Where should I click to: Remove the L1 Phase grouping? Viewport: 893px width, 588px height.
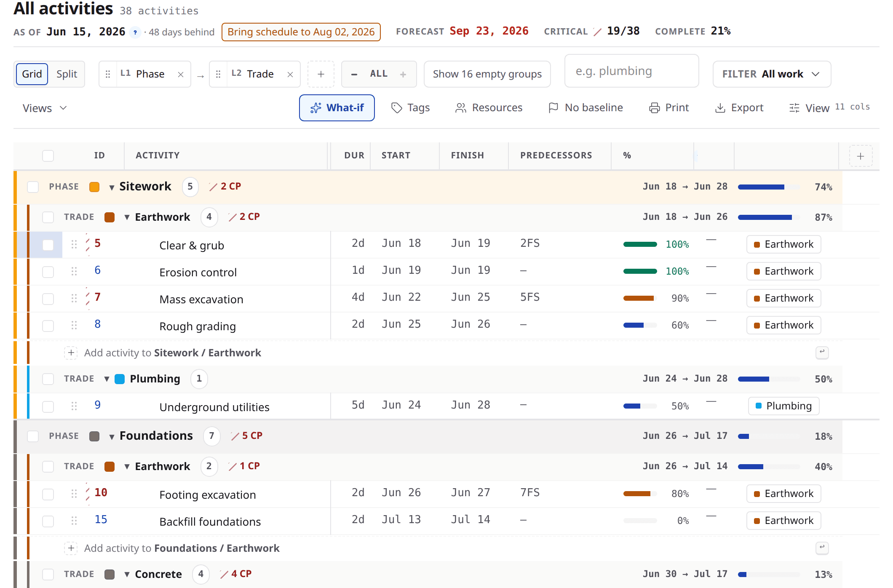pos(181,75)
